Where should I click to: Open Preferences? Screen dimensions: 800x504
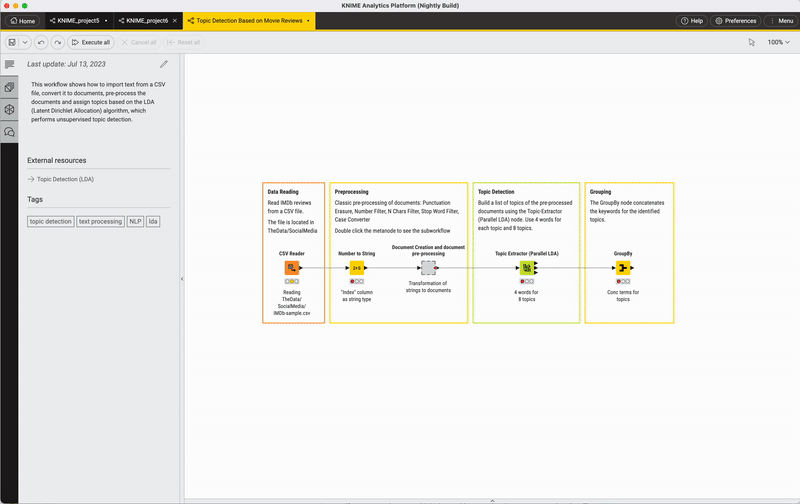point(736,21)
